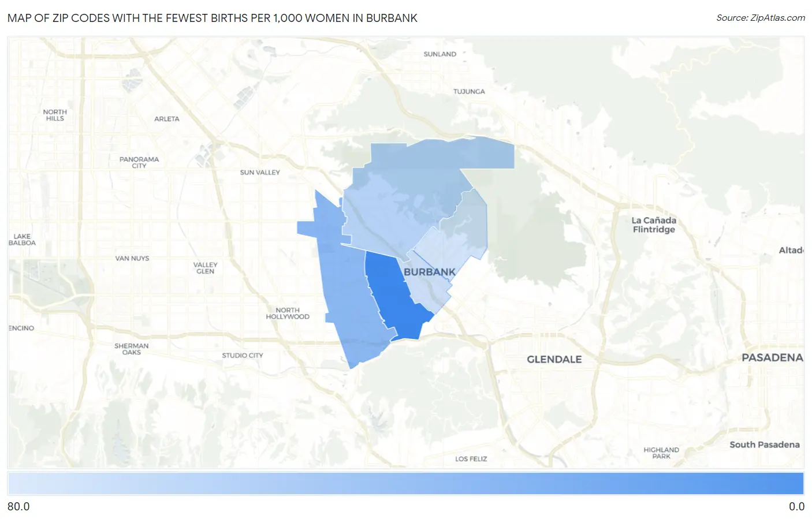Click the South Pasadena map label
The height and width of the screenshot is (519, 812).
coord(765,445)
